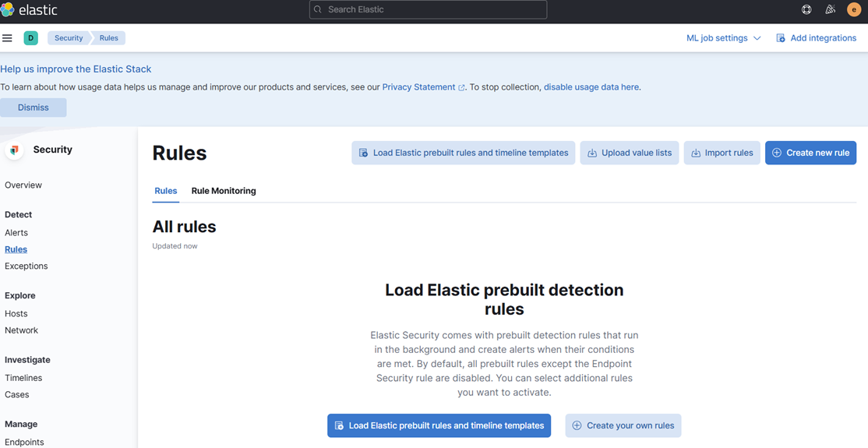
Task: Dismiss the usage data banner
Action: (x=34, y=108)
